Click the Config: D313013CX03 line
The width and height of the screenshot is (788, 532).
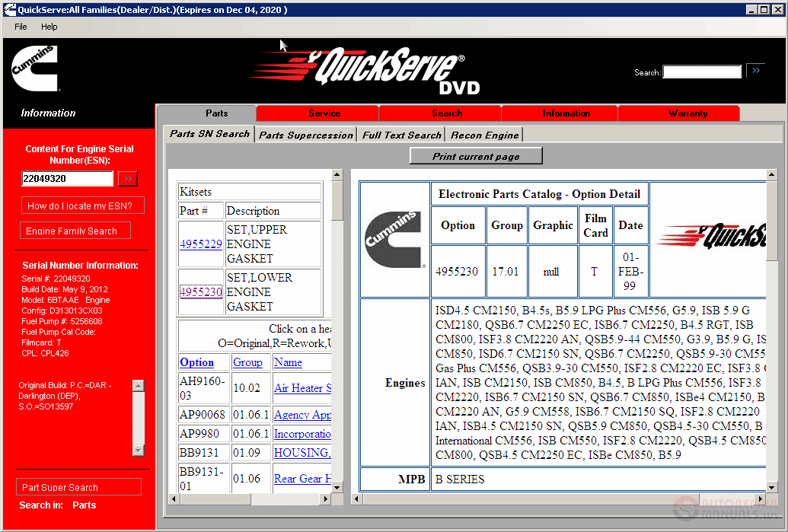(62, 311)
